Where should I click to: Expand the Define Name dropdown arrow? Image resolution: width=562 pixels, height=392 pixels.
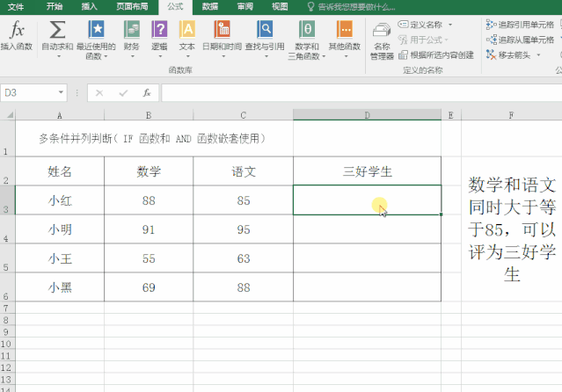point(450,25)
